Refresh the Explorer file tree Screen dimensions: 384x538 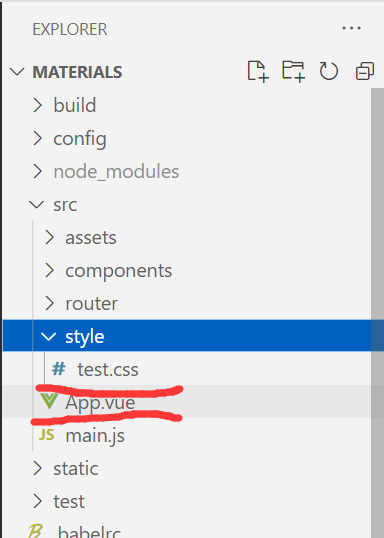pos(329,71)
